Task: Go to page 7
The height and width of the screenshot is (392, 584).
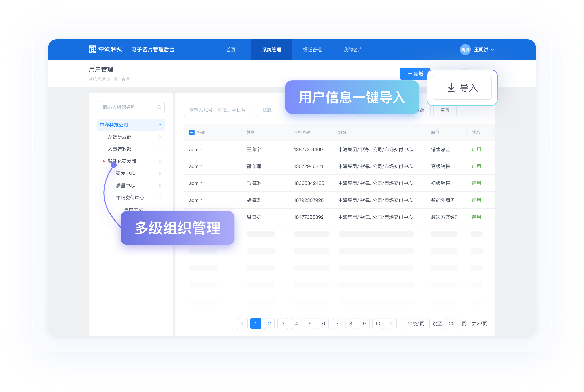Action: (337, 323)
